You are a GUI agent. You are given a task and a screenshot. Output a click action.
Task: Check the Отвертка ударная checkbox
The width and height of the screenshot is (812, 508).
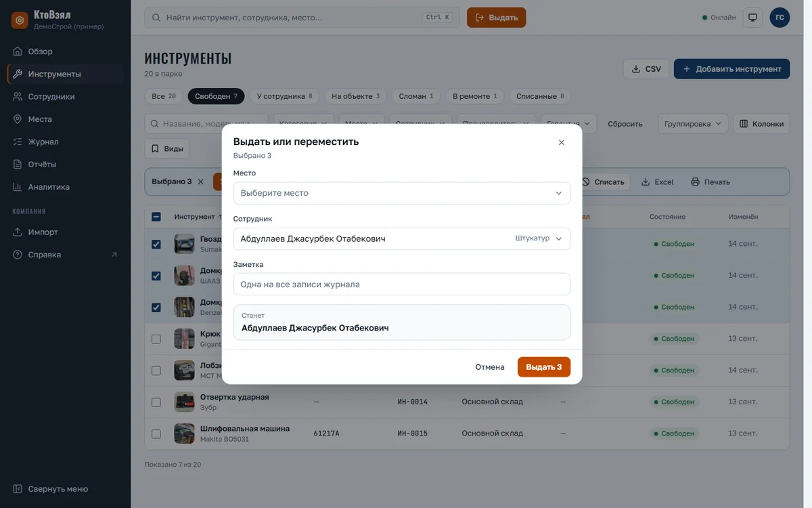coord(156,402)
